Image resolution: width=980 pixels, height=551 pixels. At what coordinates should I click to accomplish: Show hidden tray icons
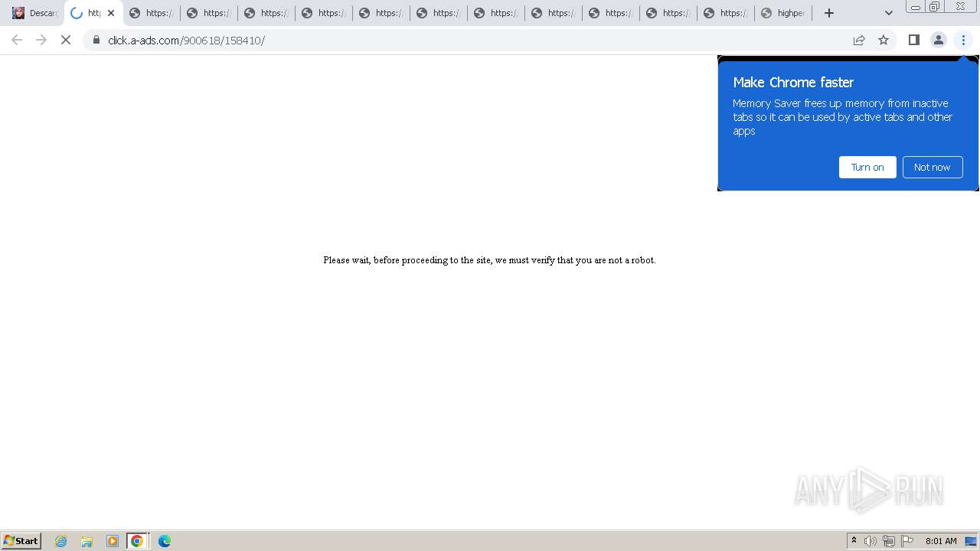[x=854, y=541]
